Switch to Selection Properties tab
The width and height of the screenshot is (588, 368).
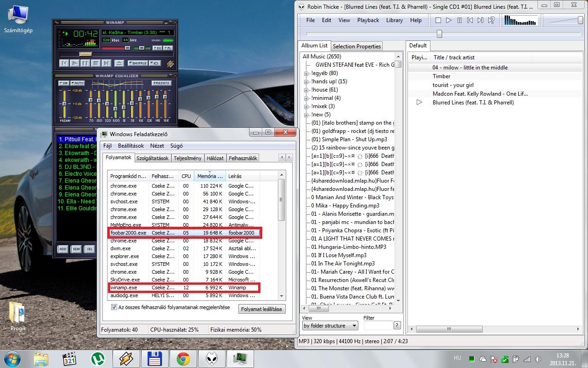tap(357, 46)
